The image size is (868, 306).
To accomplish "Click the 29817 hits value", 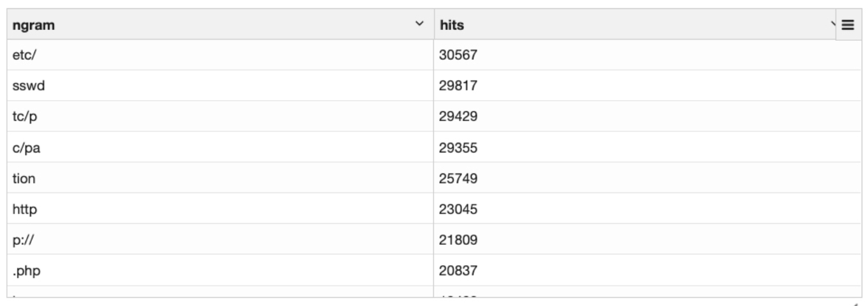I will point(458,86).
